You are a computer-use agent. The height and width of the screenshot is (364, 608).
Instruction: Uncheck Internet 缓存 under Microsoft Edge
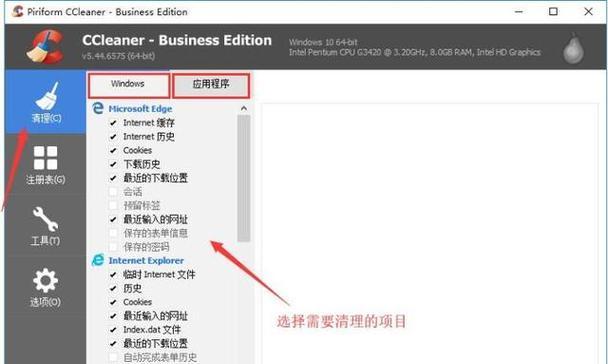click(x=113, y=123)
